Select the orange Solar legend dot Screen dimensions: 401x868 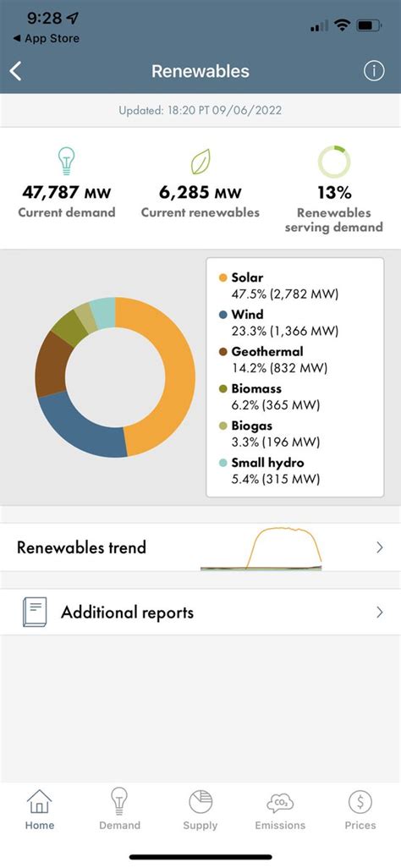(223, 277)
